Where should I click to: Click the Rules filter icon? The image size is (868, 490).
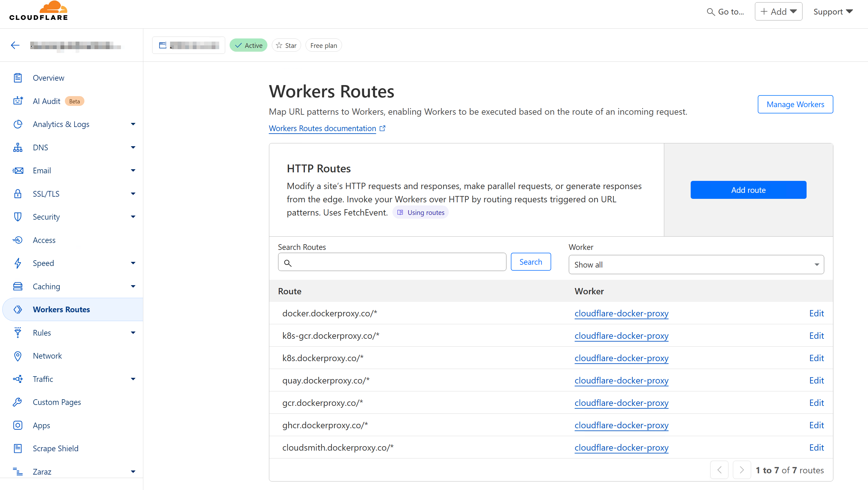18,332
